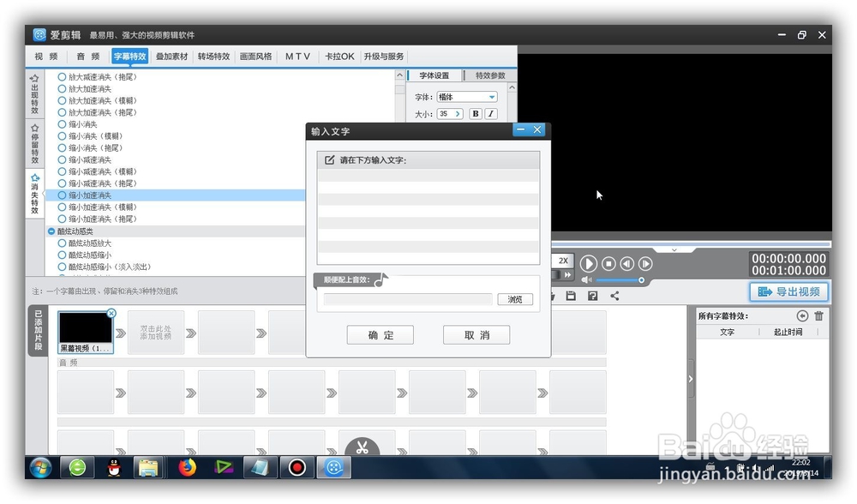Select 放大减速消失（拖尾） effect radio
The image size is (857, 504).
[62, 77]
